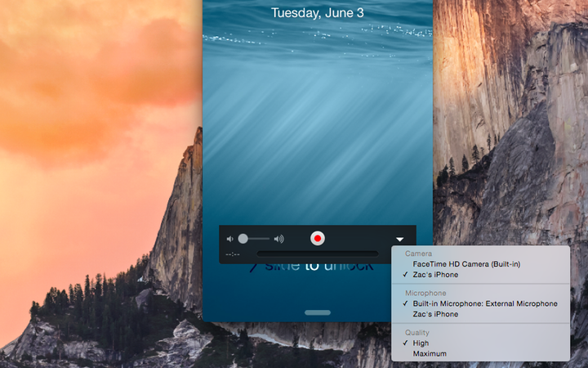Set recording quality to High
Viewport: 588px width, 368px height.
(x=421, y=343)
